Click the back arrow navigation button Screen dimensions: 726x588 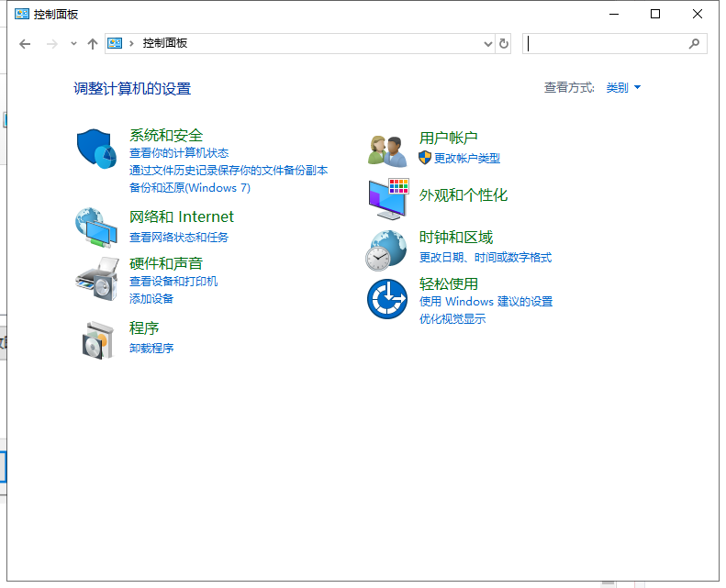(25, 44)
